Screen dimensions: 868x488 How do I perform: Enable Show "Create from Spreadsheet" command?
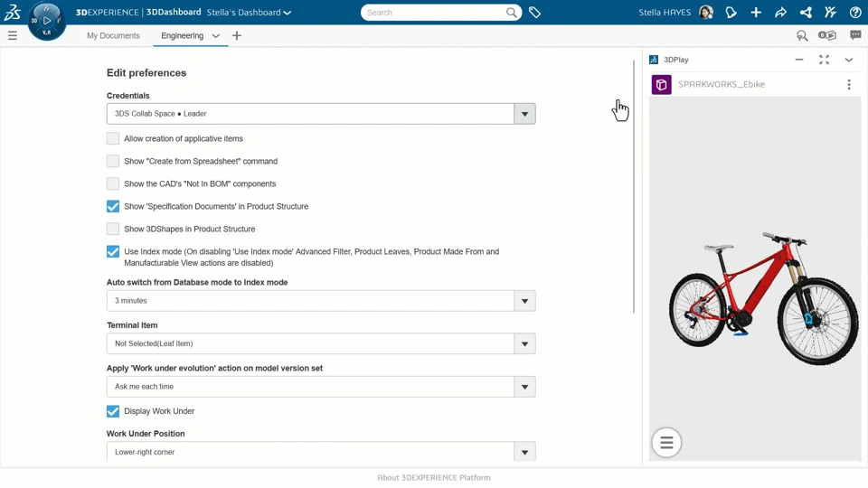tap(113, 161)
